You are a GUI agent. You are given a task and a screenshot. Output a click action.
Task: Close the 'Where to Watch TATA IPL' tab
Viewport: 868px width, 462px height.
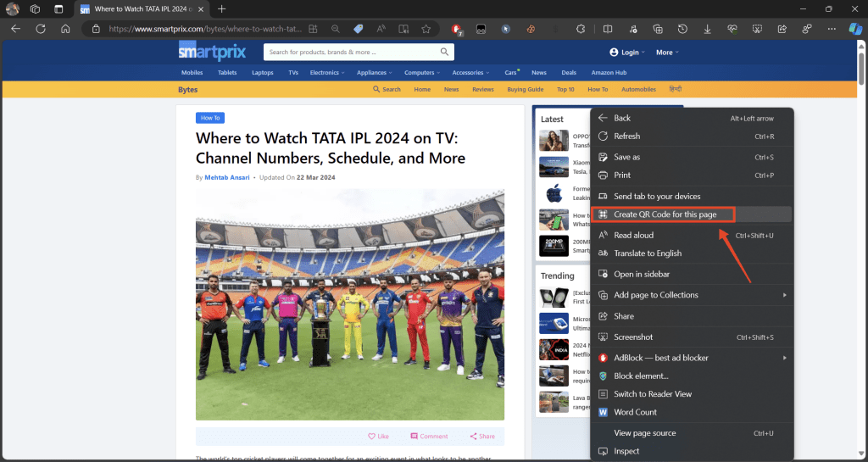tap(199, 8)
